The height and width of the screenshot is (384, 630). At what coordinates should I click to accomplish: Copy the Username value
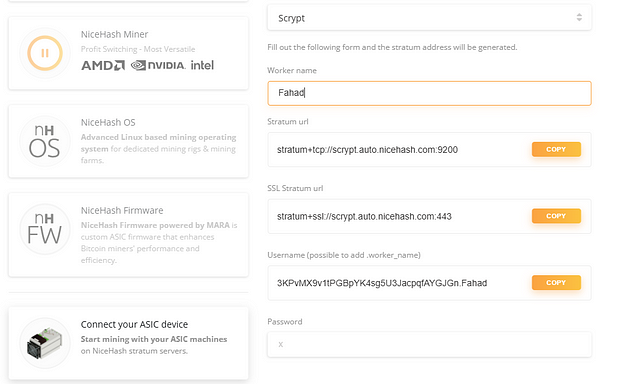tap(556, 283)
